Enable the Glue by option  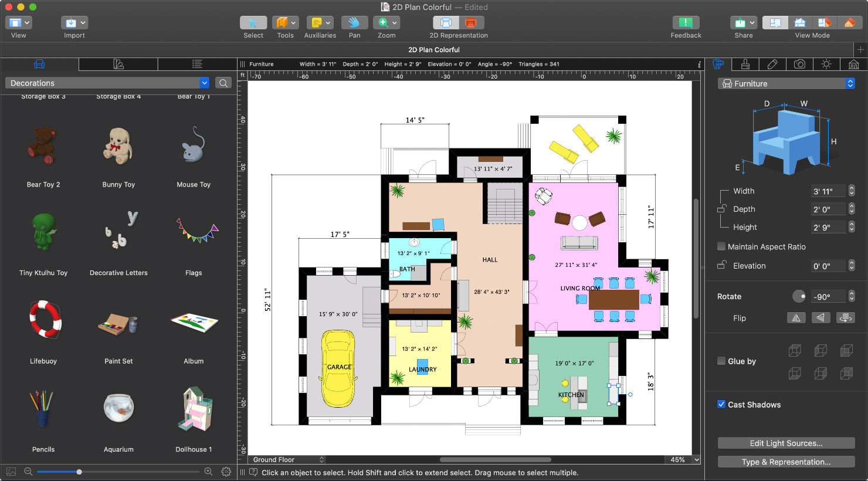[x=721, y=361]
